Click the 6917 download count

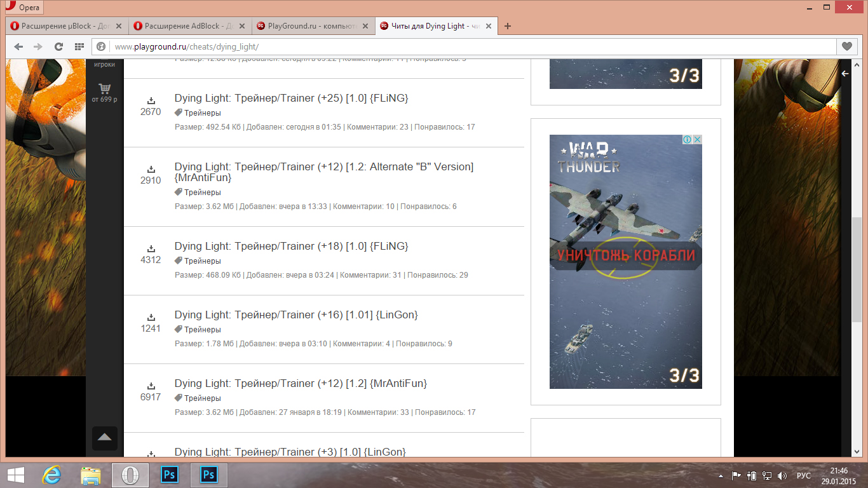(151, 397)
